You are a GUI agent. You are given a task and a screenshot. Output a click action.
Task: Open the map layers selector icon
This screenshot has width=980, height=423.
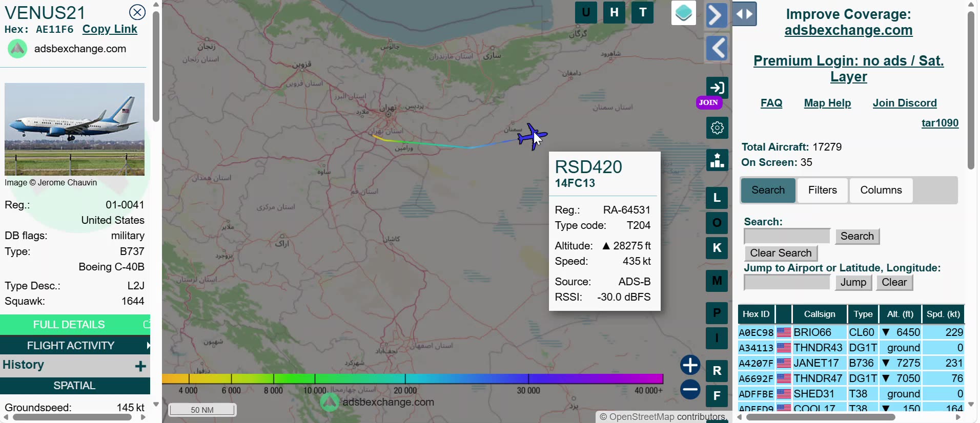pyautogui.click(x=683, y=13)
